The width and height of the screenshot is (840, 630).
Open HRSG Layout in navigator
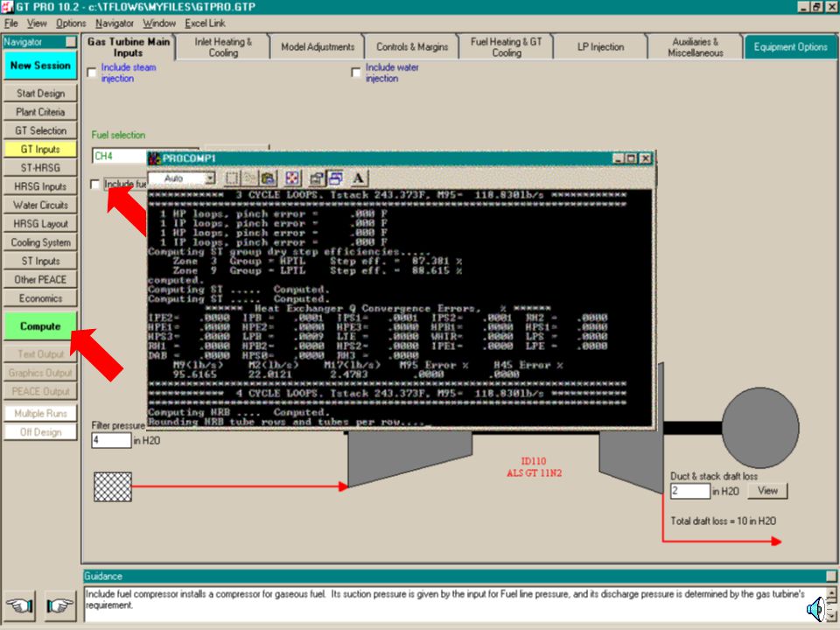point(40,224)
